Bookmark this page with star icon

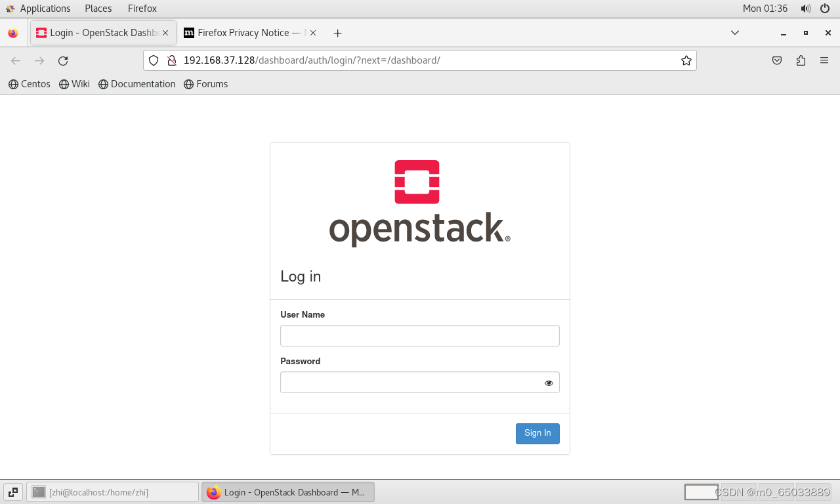click(x=686, y=60)
